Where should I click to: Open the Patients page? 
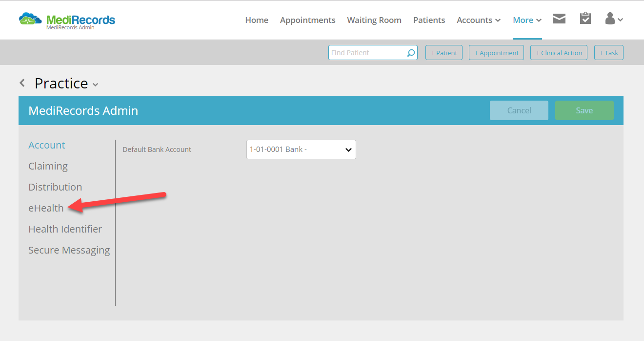(429, 20)
